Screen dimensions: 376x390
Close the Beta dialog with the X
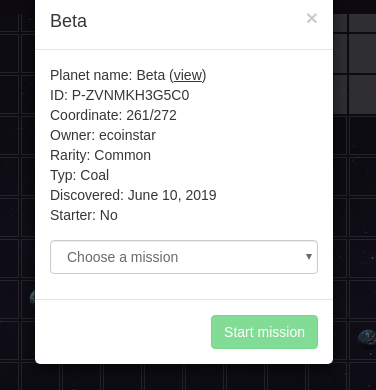coord(312,18)
